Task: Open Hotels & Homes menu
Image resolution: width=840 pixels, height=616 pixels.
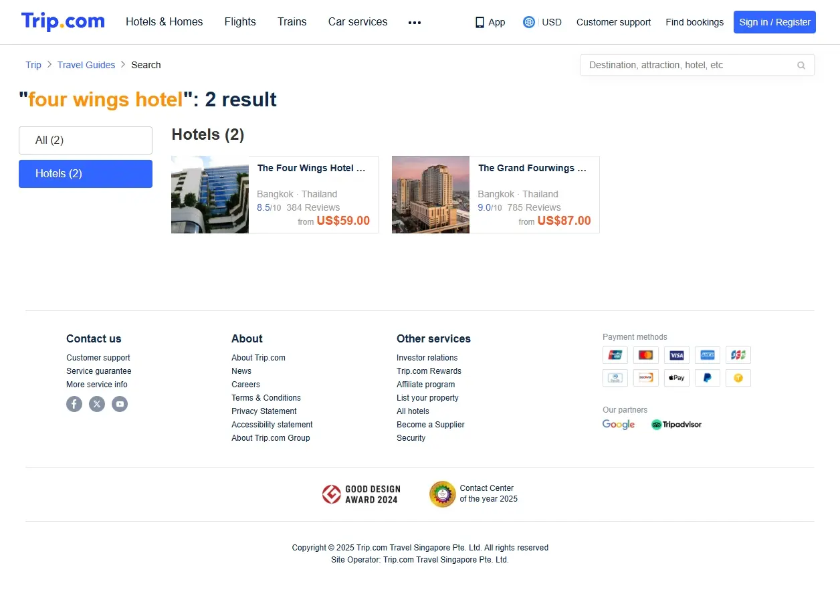Action: coord(165,22)
